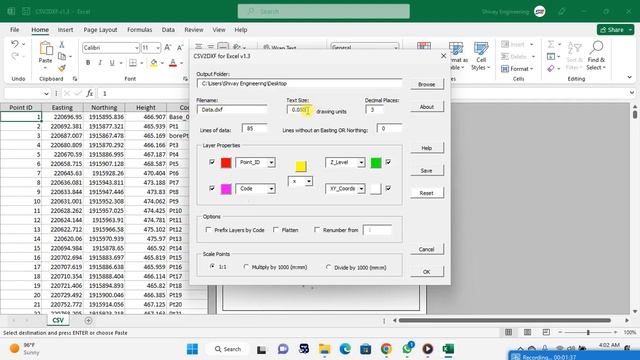Open Google Chrome from taskbar
640x360 pixels.
(x=386, y=349)
